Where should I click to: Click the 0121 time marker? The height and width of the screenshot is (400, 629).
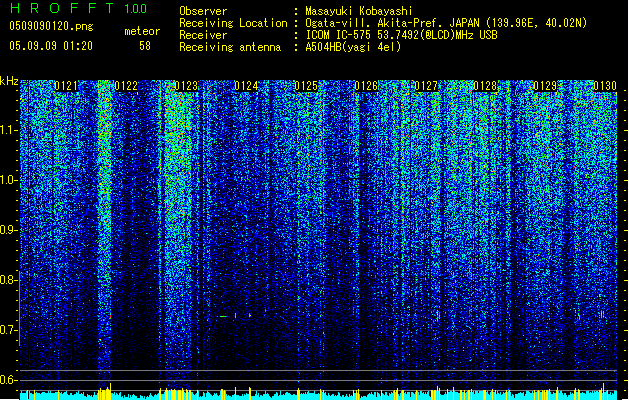point(66,86)
